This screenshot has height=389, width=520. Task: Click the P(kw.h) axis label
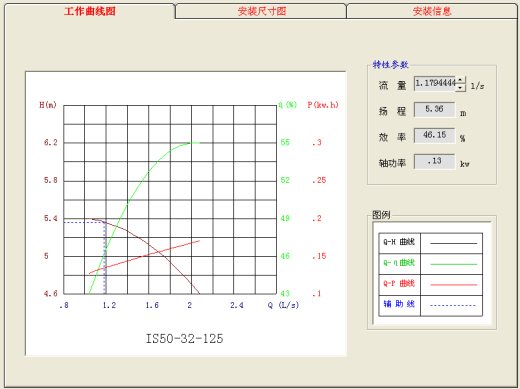[x=323, y=105]
